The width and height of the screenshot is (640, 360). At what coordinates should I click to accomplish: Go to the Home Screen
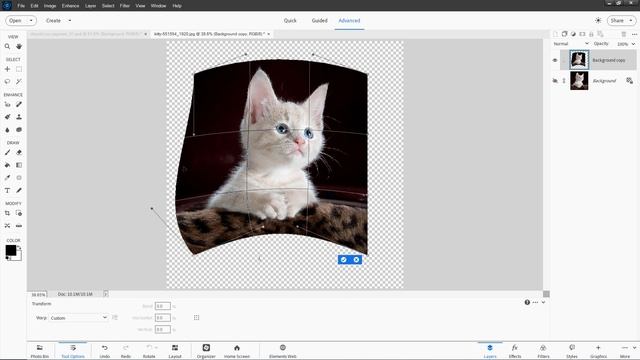[237, 351]
